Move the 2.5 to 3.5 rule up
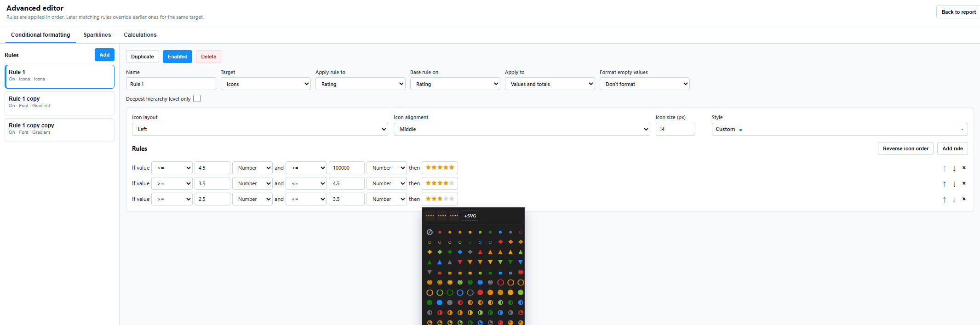Image resolution: width=980 pixels, height=325 pixels. (945, 200)
